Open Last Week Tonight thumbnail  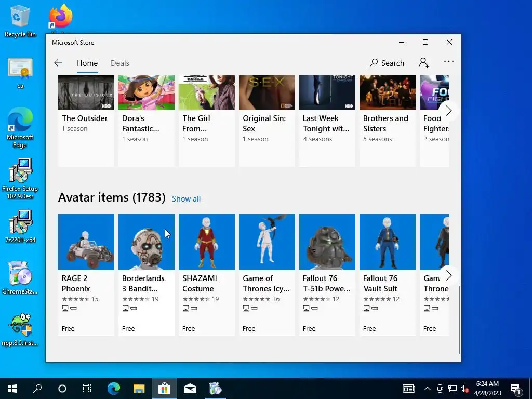[x=327, y=92]
